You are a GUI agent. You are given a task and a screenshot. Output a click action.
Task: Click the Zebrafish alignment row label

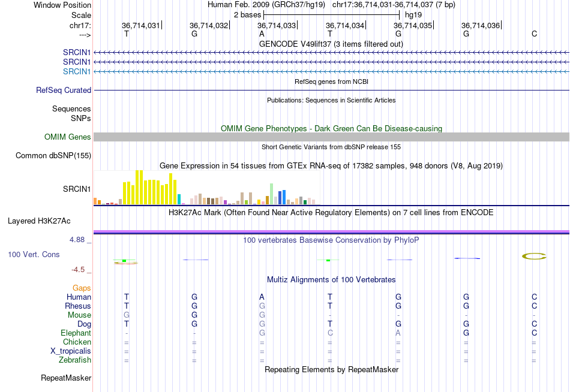[x=74, y=360]
